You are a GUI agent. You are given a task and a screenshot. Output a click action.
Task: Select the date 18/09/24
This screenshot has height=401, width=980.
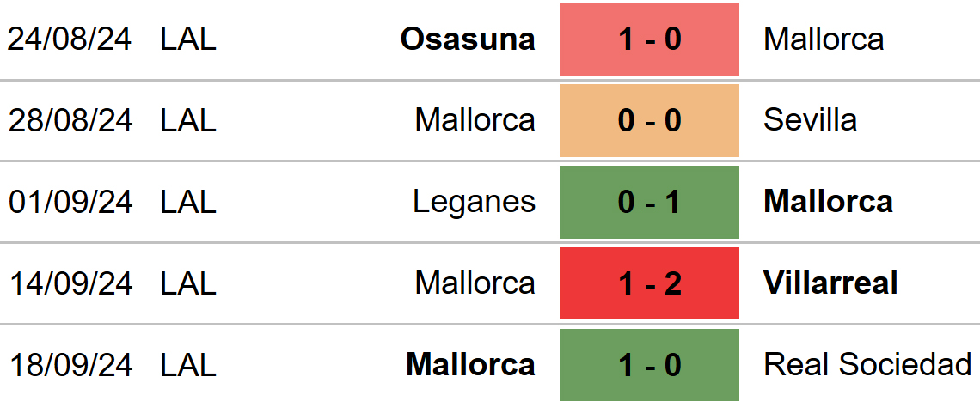pyautogui.click(x=71, y=365)
